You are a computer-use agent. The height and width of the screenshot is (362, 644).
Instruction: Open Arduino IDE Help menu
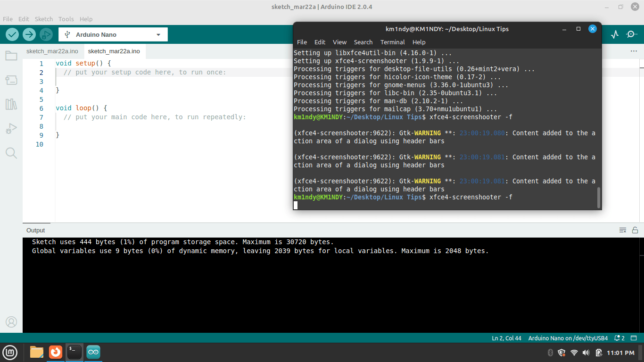point(86,19)
